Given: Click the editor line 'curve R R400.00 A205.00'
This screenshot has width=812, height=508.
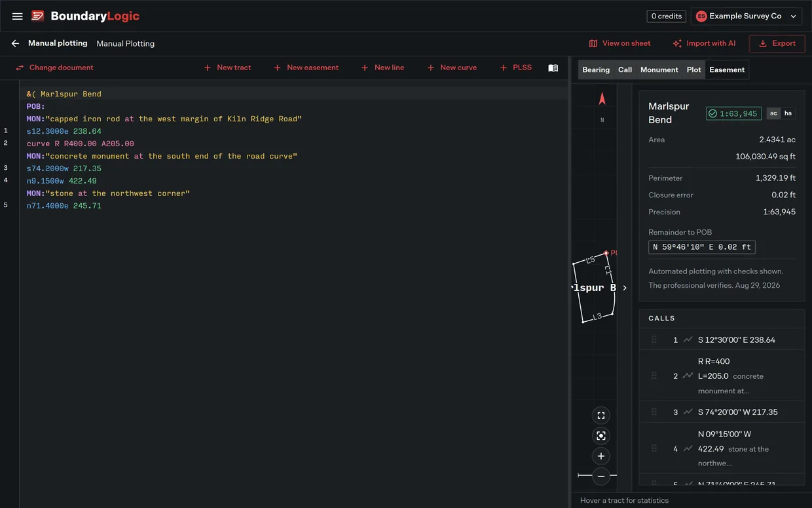Looking at the screenshot, I should (x=81, y=144).
